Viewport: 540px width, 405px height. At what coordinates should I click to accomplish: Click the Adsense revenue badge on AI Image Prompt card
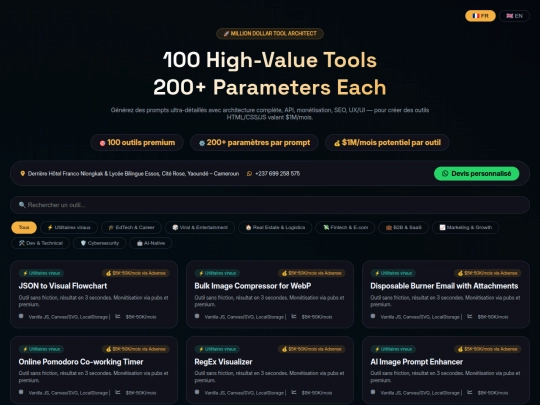click(x=488, y=349)
